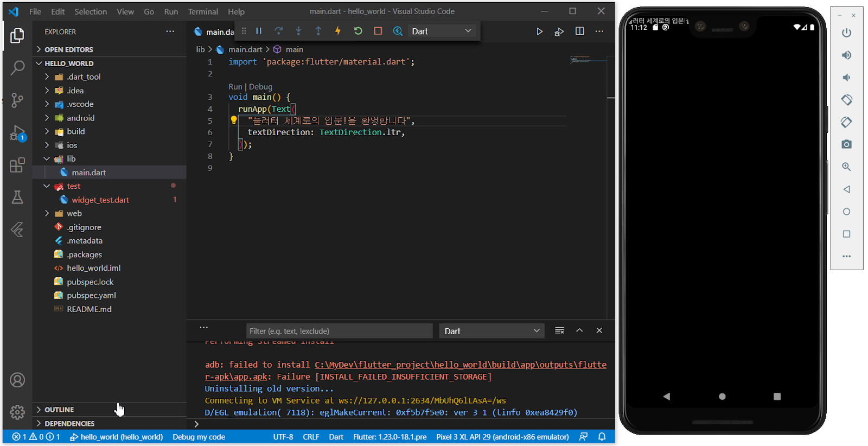Collapse the lib folder
Screen dimensions: 868x446
pos(110,159)
